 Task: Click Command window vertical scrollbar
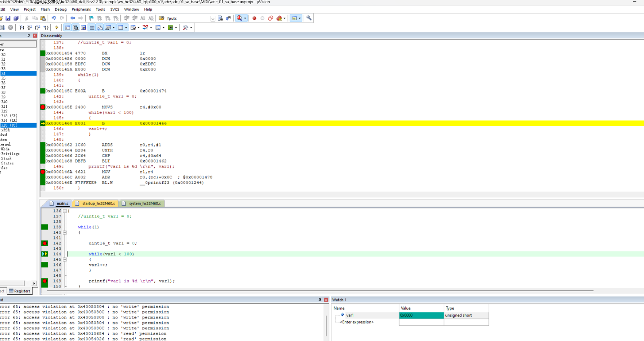(x=327, y=326)
